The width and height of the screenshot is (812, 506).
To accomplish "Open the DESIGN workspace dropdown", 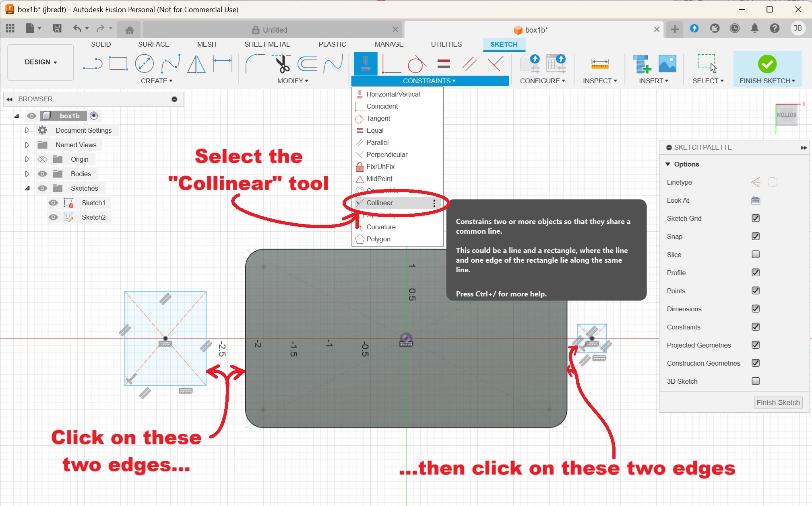I will coord(41,62).
